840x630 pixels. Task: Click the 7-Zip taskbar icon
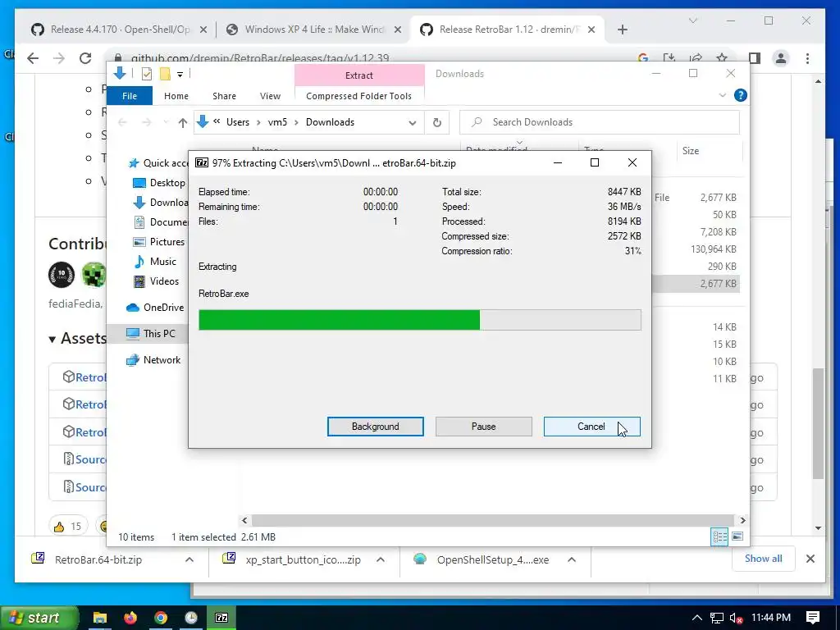pyautogui.click(x=221, y=618)
